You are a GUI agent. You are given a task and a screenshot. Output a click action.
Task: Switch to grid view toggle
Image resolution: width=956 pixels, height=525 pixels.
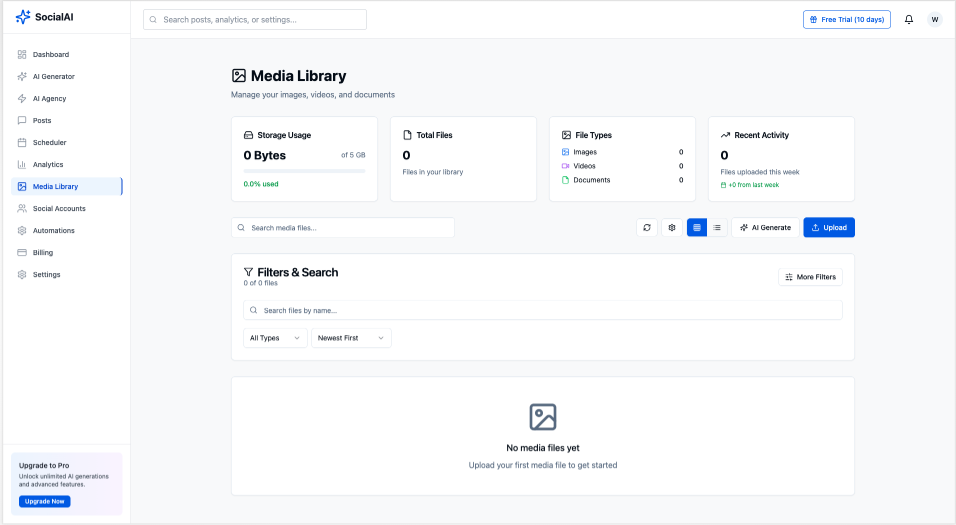(x=697, y=228)
